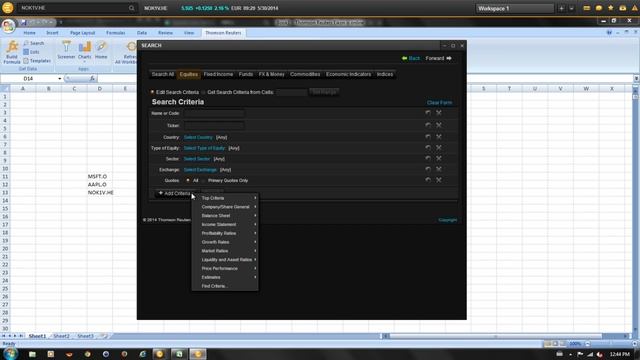Click inside the Ticker input field
Image resolution: width=640 pixels, height=360 pixels.
[x=214, y=126]
